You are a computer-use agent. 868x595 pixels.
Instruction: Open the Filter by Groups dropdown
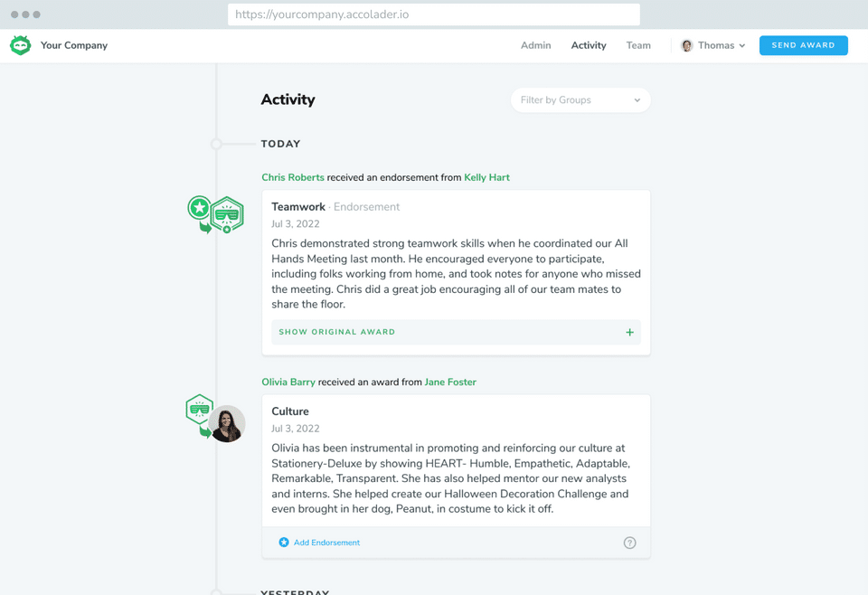[580, 100]
